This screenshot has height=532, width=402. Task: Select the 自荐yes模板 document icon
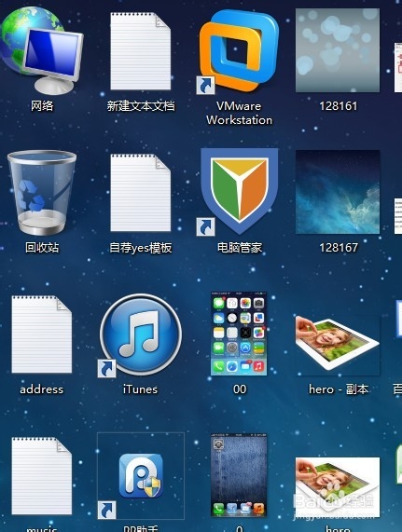(x=140, y=193)
